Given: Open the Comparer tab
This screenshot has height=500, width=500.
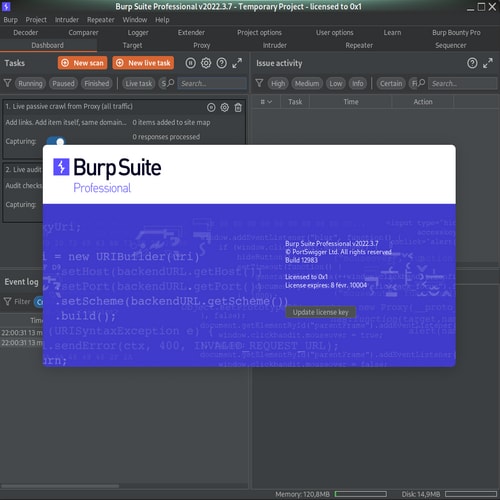Looking at the screenshot, I should pyautogui.click(x=83, y=32).
